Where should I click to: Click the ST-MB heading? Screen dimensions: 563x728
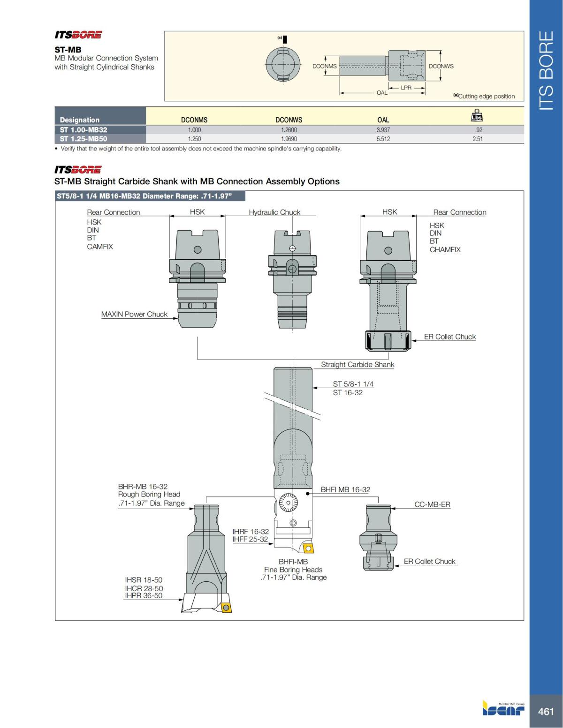(68, 49)
